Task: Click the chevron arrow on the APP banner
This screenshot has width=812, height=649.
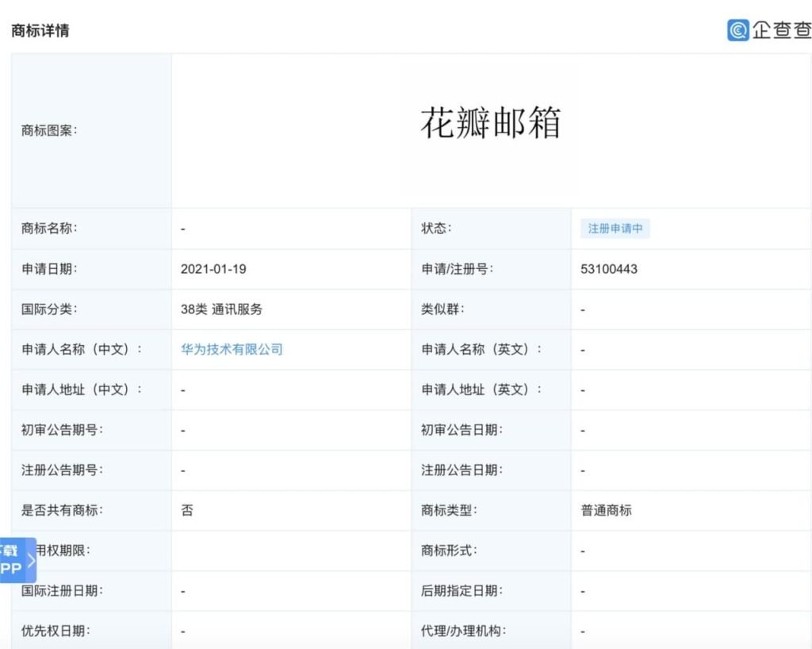Action: (30, 559)
